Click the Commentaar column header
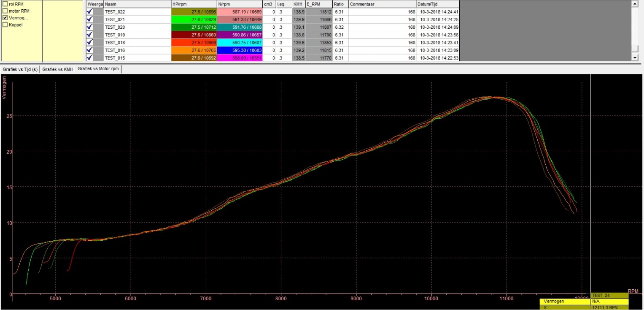 (383, 4)
